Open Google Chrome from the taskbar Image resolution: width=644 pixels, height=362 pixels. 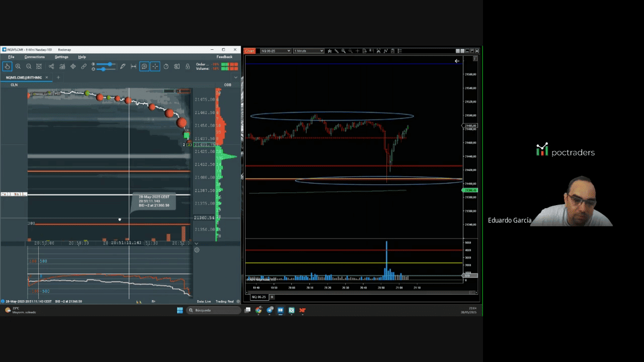point(259,310)
